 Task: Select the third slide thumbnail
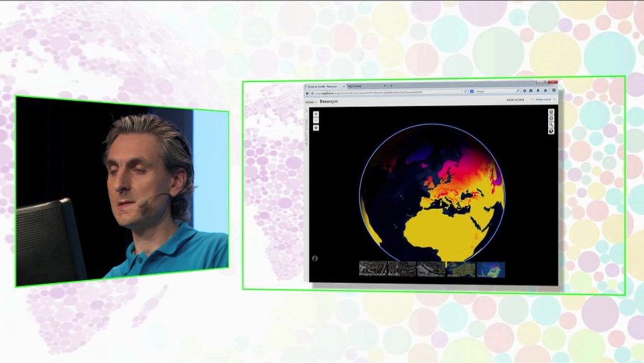pyautogui.click(x=432, y=269)
